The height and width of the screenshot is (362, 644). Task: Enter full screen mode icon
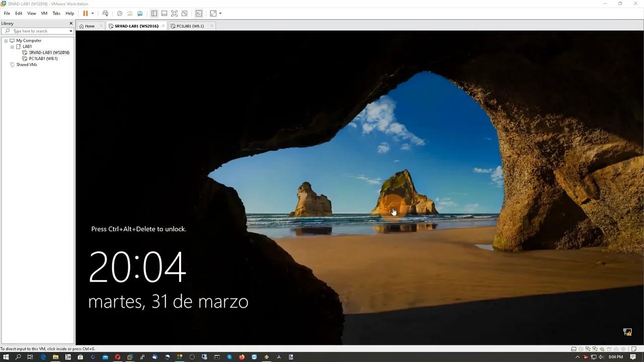(x=174, y=14)
